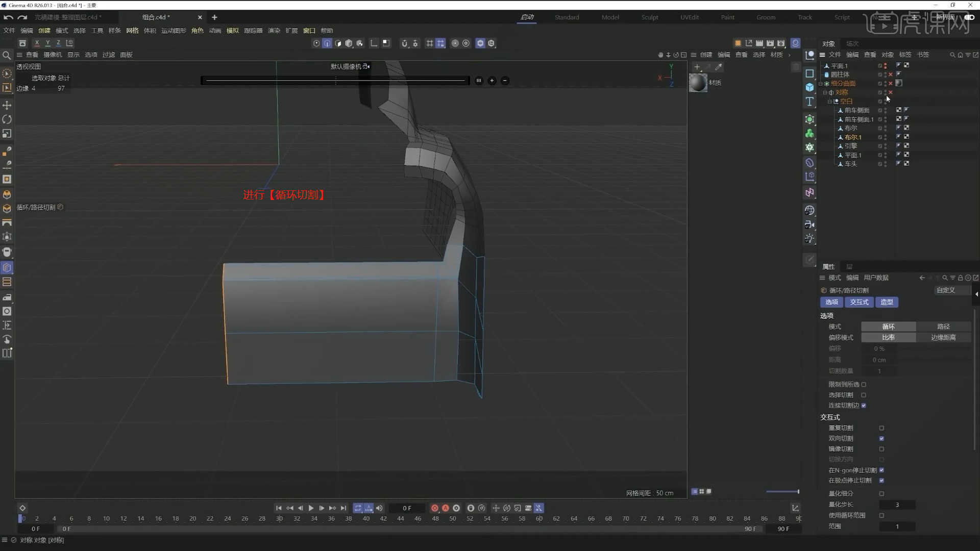Collapse the 细分曲面 object tree node
This screenshot has height=551, width=980.
[821, 84]
